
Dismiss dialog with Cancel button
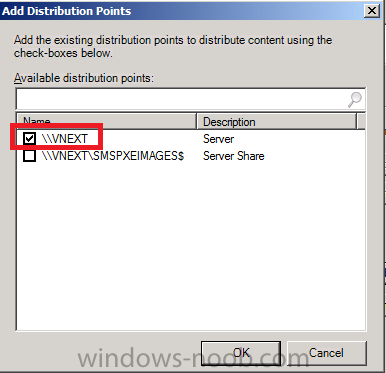pos(326,353)
